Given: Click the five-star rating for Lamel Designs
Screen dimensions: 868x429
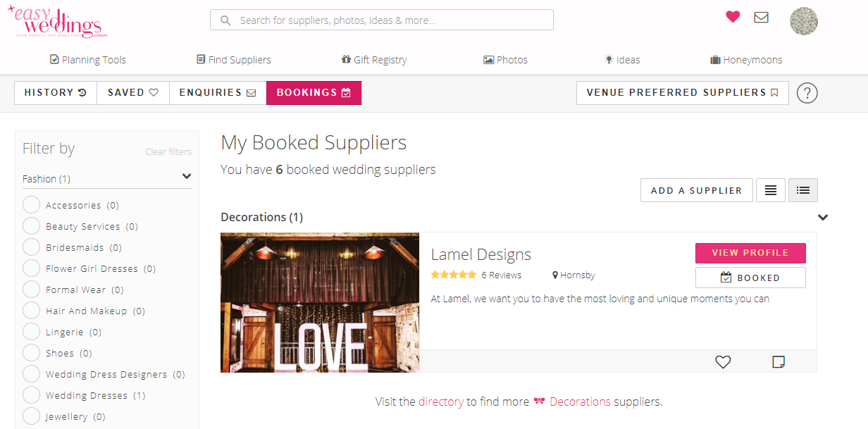Looking at the screenshot, I should coord(454,275).
